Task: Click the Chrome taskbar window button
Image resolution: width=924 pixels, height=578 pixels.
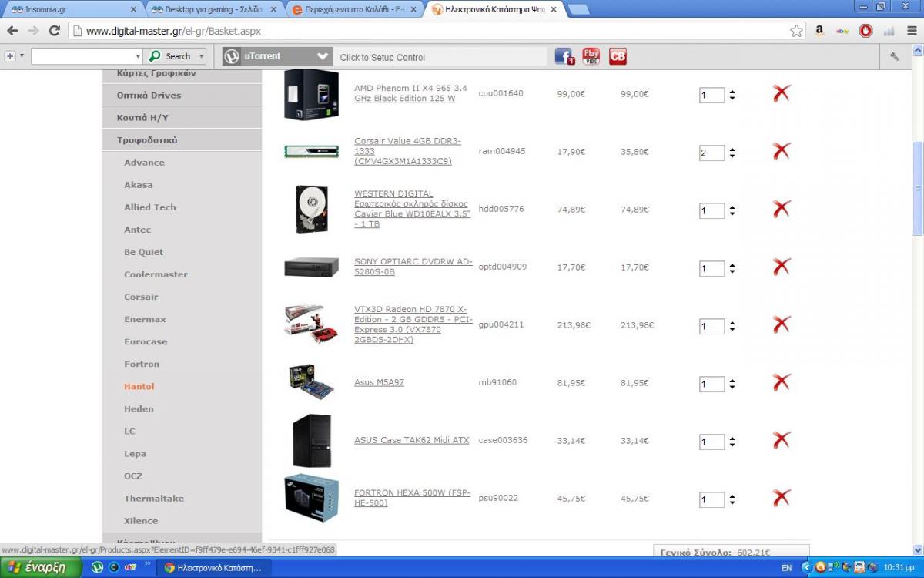Action: click(212, 568)
